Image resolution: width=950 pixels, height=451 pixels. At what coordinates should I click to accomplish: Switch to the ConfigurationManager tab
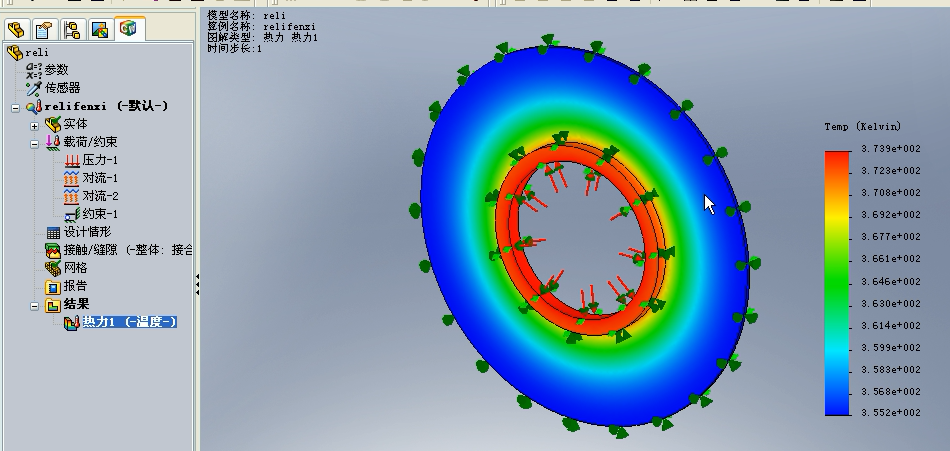(x=72, y=29)
